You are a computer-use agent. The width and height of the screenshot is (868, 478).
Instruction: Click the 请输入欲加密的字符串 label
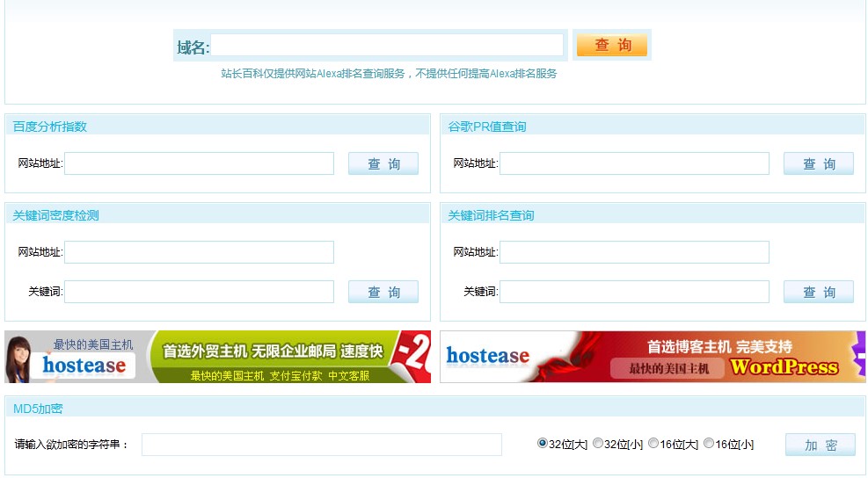pyautogui.click(x=71, y=445)
